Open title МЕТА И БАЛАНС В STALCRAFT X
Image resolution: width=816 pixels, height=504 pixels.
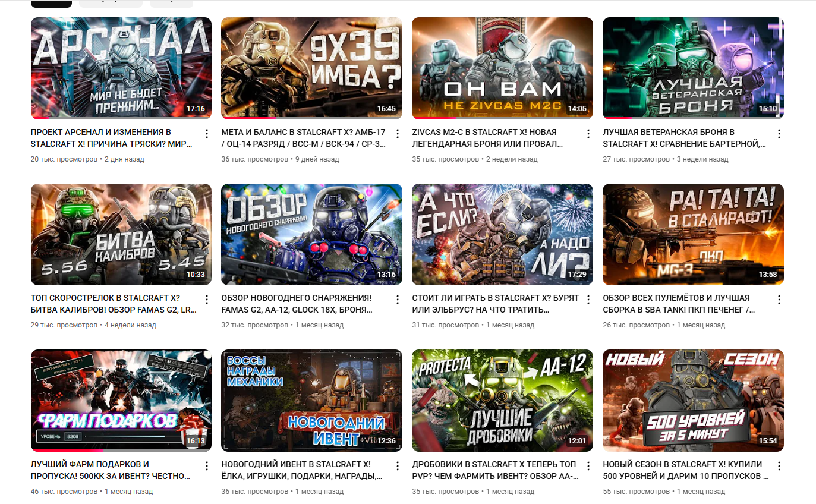pyautogui.click(x=304, y=138)
